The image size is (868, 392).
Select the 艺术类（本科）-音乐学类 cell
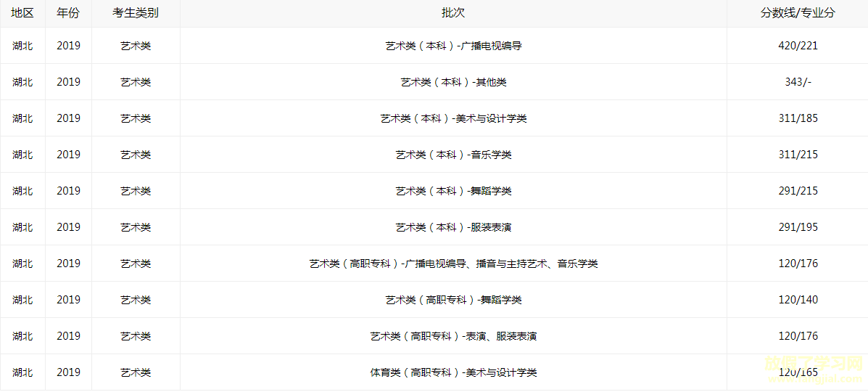click(x=453, y=154)
